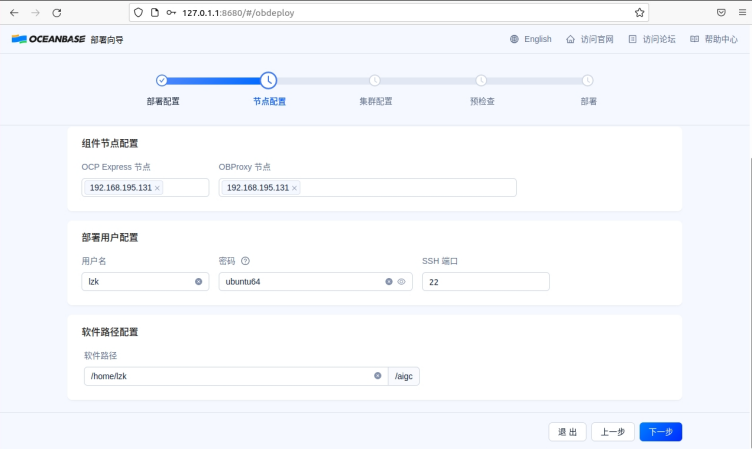
Task: Click the 预检查 step circle icon
Action: (x=481, y=80)
